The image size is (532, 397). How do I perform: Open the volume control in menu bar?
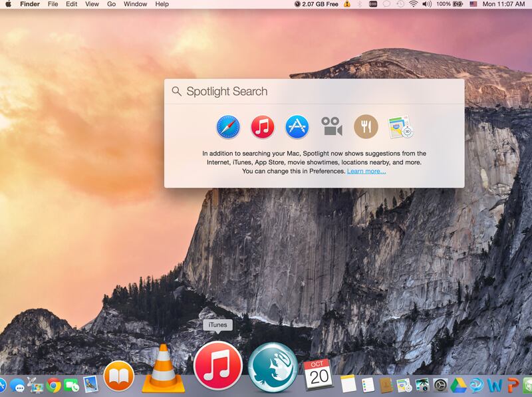click(427, 4)
